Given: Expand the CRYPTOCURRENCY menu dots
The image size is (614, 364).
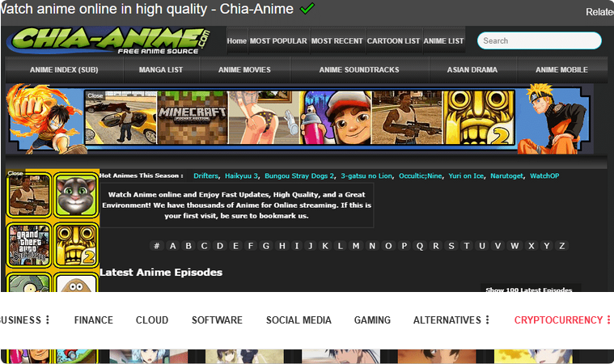Looking at the screenshot, I should pyautogui.click(x=609, y=320).
